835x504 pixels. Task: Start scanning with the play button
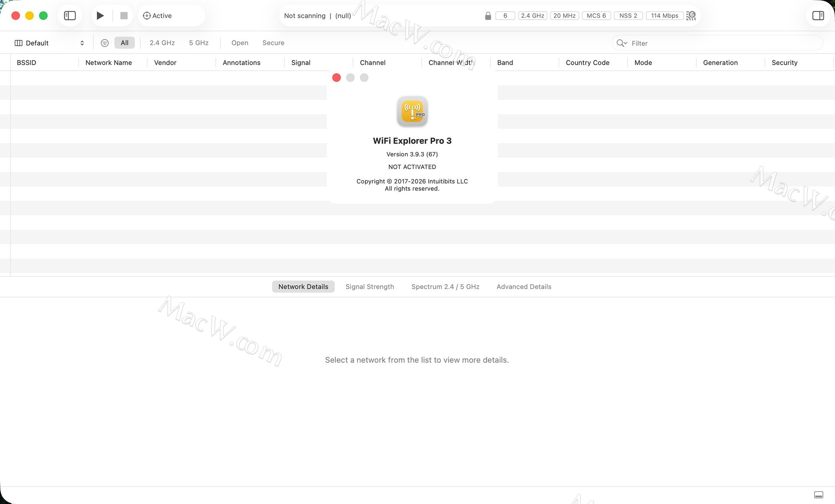click(100, 16)
